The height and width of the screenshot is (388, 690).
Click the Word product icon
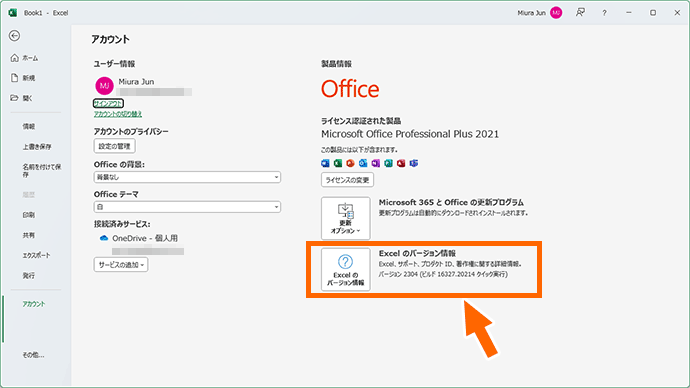pos(325,163)
